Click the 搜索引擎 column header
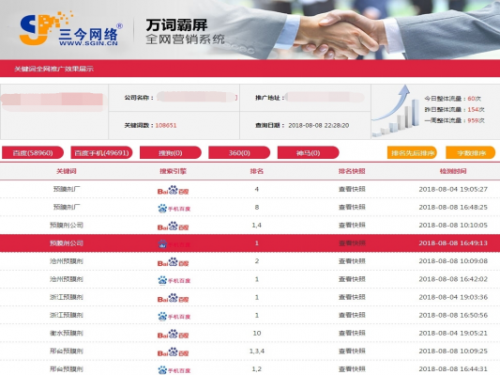This screenshot has height=375, width=500. tap(173, 171)
